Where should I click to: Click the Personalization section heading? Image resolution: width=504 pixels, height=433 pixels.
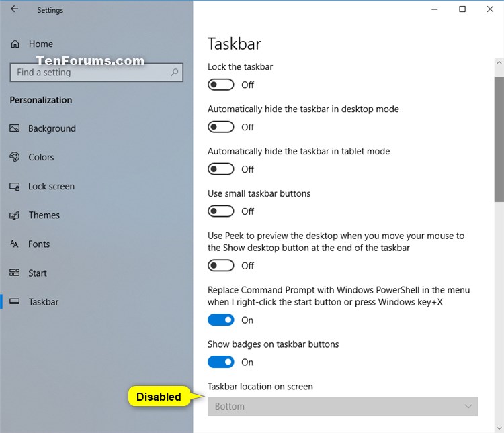tap(41, 100)
